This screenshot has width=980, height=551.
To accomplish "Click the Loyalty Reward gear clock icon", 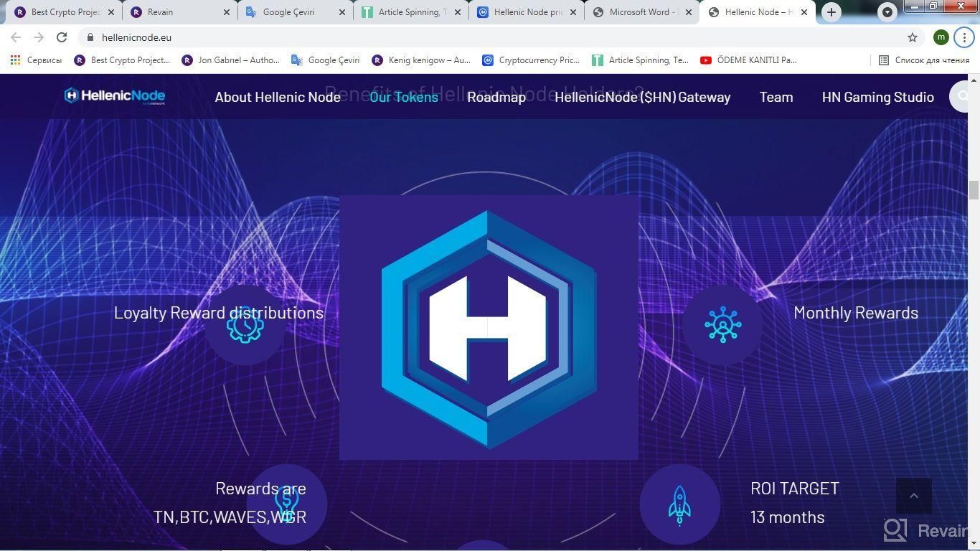I will 245,325.
